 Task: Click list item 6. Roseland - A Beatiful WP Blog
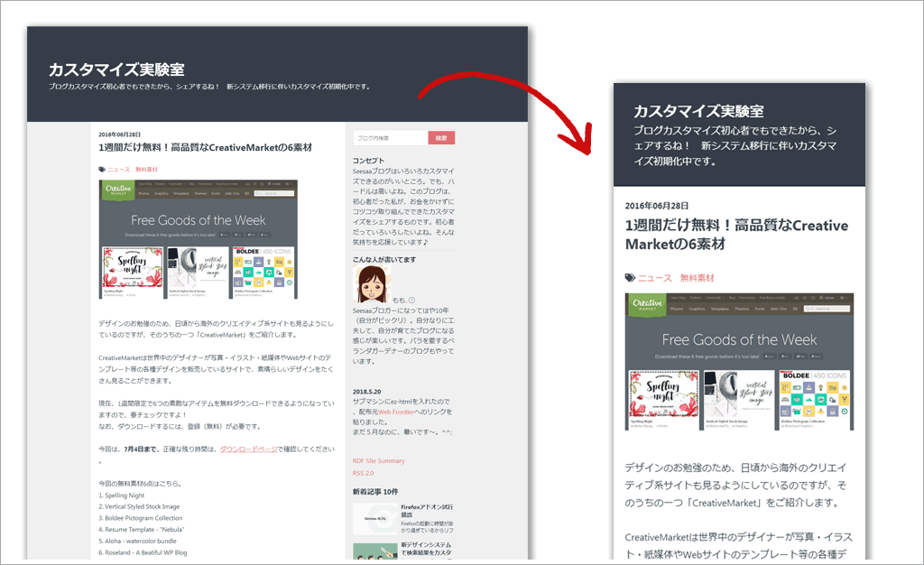(x=143, y=552)
